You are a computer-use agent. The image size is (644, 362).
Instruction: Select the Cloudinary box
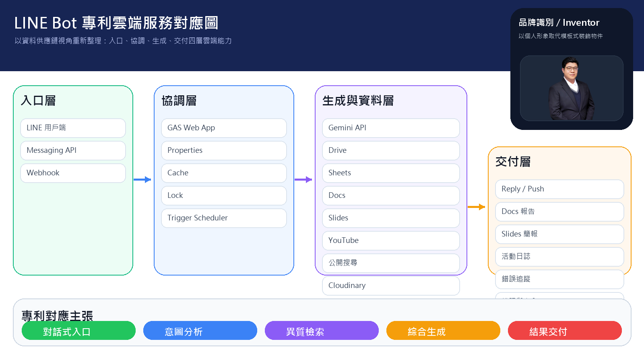tap(391, 286)
